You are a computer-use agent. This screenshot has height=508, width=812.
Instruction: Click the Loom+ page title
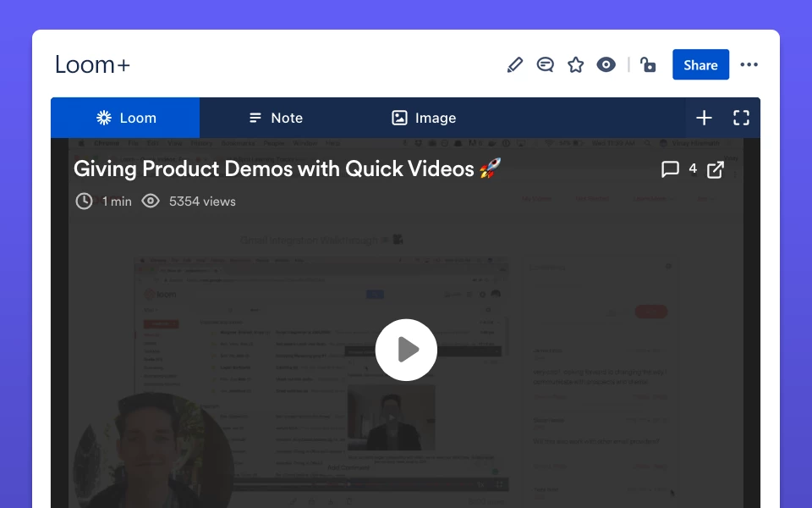click(x=92, y=65)
